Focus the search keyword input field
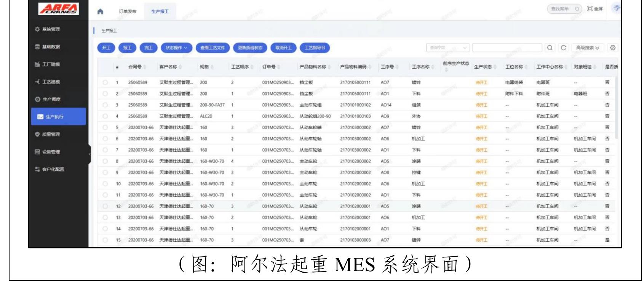The height and width of the screenshot is (283, 644). [507, 48]
